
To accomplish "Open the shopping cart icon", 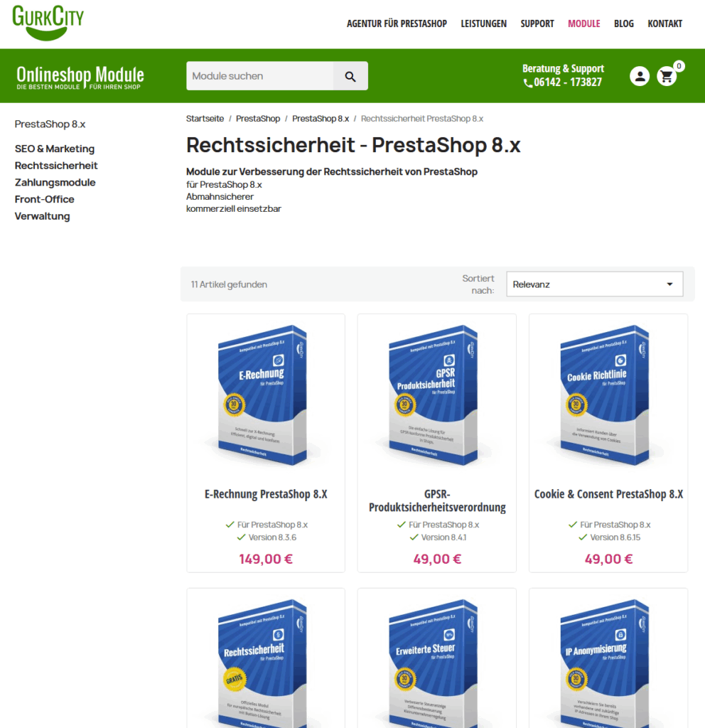I will (x=667, y=76).
